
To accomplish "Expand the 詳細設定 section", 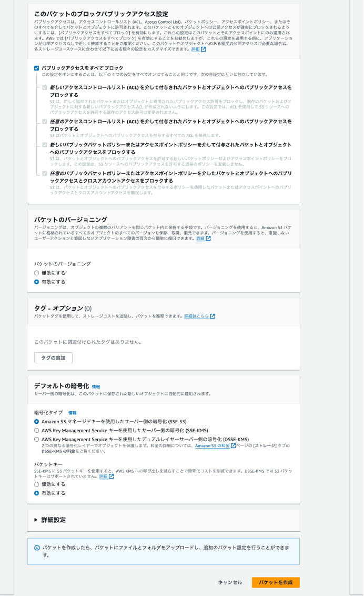I will [50, 520].
